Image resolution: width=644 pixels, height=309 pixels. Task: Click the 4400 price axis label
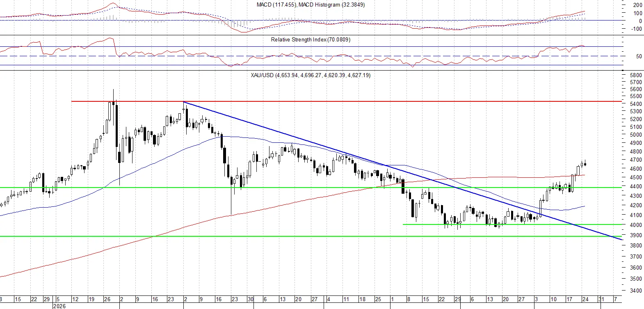point(636,187)
